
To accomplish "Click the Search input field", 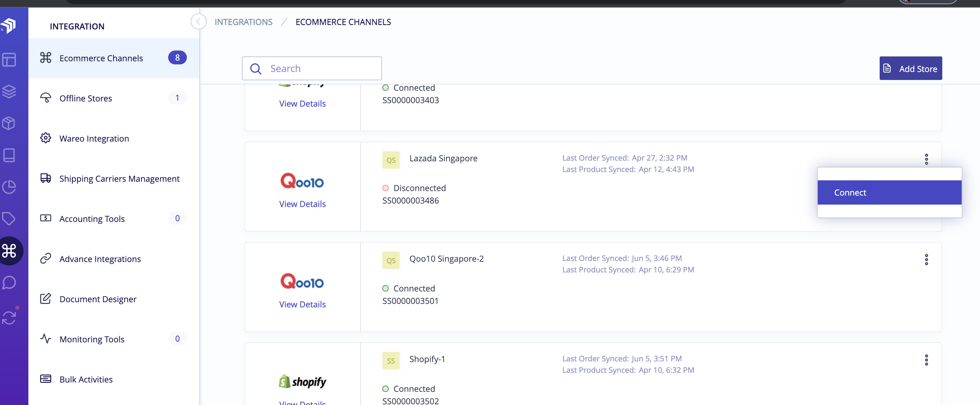I will [311, 69].
